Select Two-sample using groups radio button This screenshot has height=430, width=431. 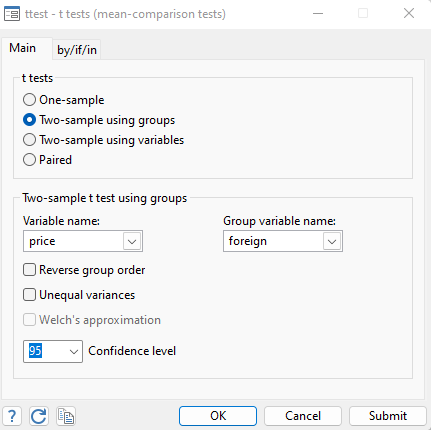29,120
